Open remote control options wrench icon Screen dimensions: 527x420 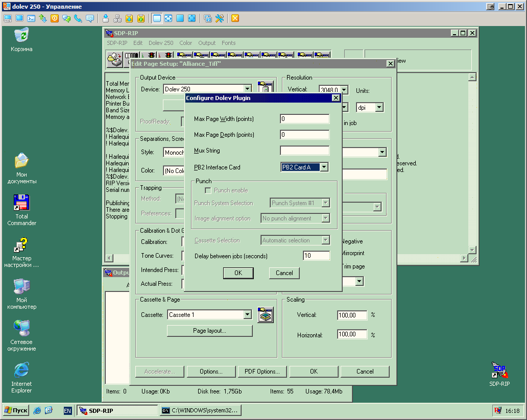point(220,18)
